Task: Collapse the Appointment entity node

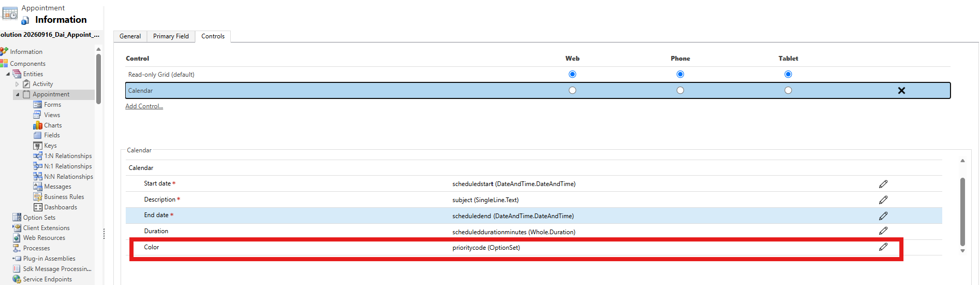Action: pyautogui.click(x=17, y=94)
